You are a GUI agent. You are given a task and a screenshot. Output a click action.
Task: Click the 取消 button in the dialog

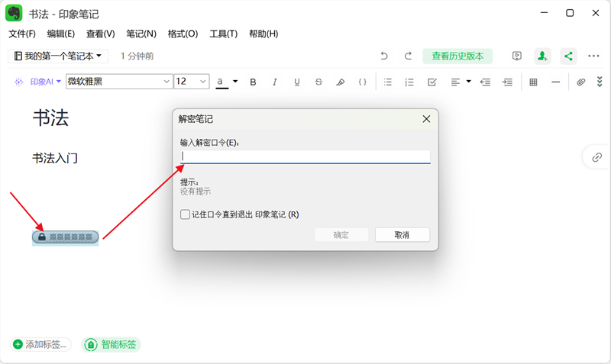click(x=402, y=235)
